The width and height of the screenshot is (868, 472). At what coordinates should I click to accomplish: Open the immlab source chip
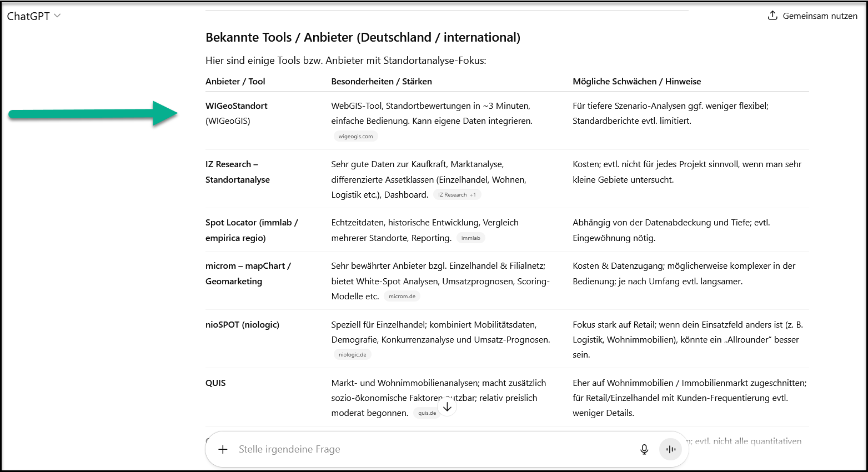[x=470, y=238]
